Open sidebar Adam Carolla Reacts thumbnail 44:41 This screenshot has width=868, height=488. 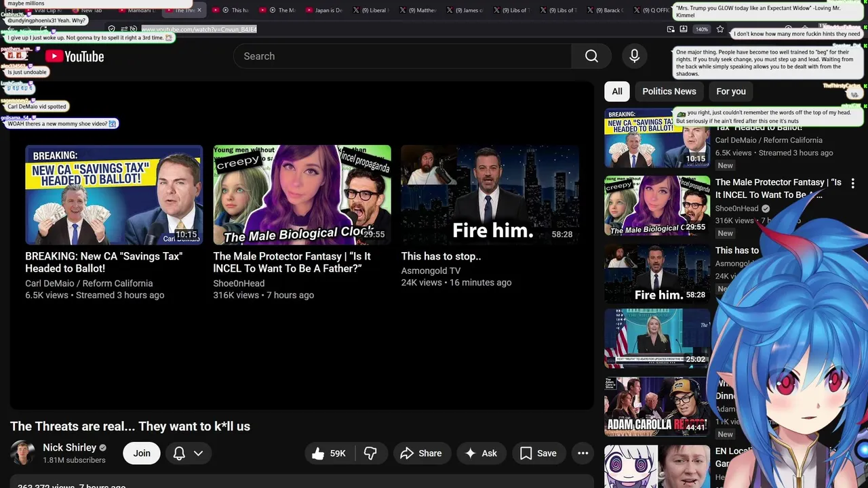pyautogui.click(x=657, y=407)
